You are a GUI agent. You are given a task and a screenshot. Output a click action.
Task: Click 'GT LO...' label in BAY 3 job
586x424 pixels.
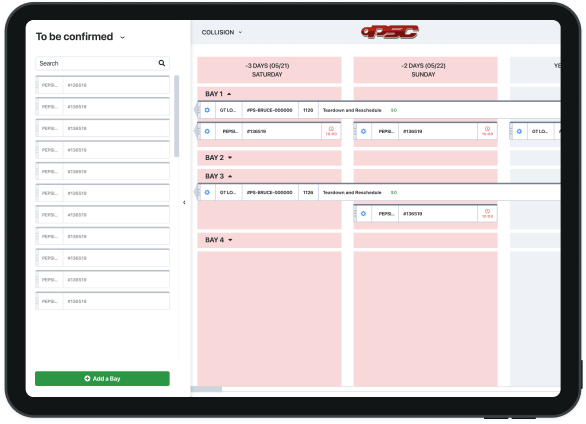(x=228, y=192)
